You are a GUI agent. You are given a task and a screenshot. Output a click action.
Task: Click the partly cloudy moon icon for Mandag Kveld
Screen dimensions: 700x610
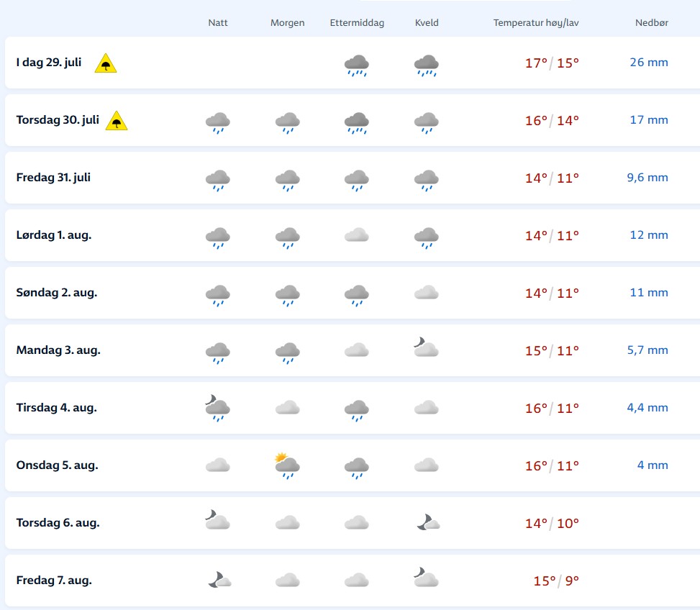click(427, 347)
